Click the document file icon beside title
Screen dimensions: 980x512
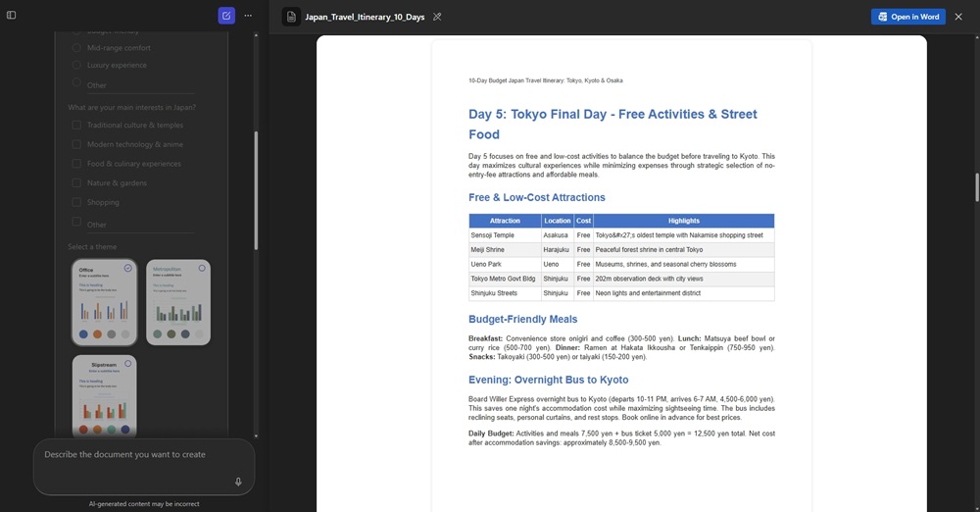click(x=291, y=17)
